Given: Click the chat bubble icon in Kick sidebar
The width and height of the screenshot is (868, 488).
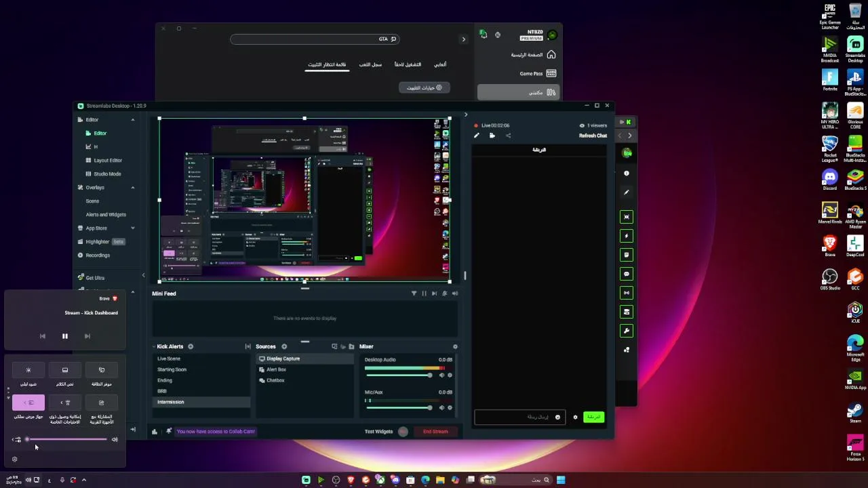Looking at the screenshot, I should [627, 274].
